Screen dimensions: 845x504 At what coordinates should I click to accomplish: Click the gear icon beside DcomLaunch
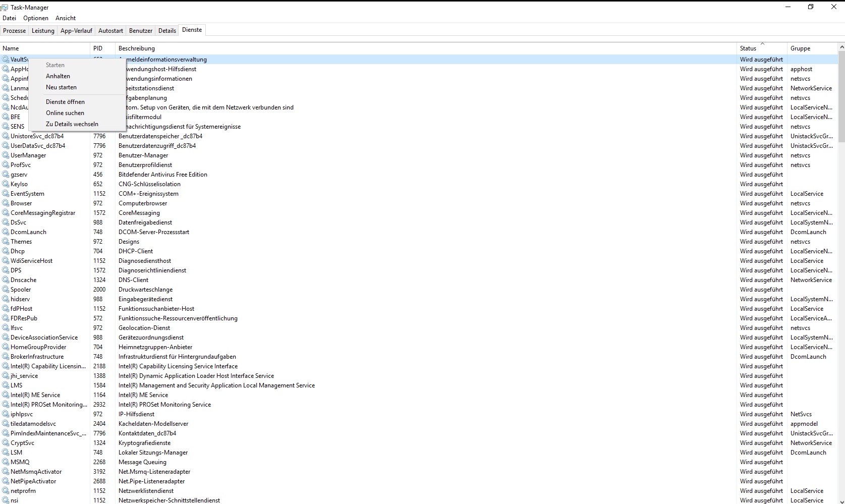tap(6, 232)
